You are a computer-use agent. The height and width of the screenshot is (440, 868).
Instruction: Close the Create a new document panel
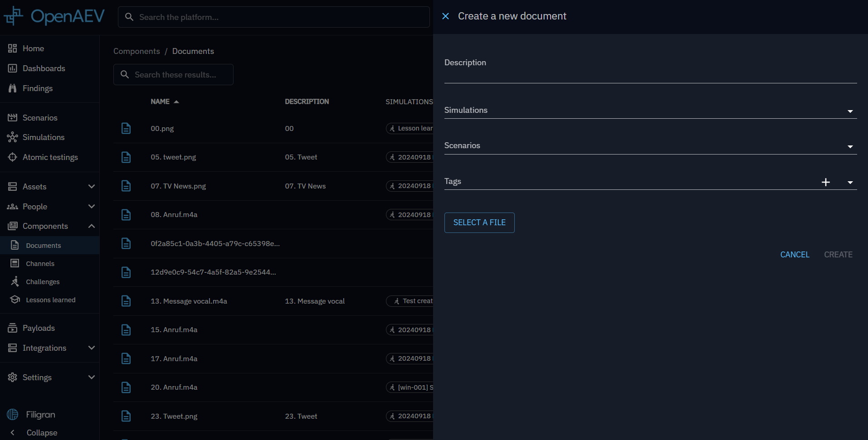click(445, 16)
